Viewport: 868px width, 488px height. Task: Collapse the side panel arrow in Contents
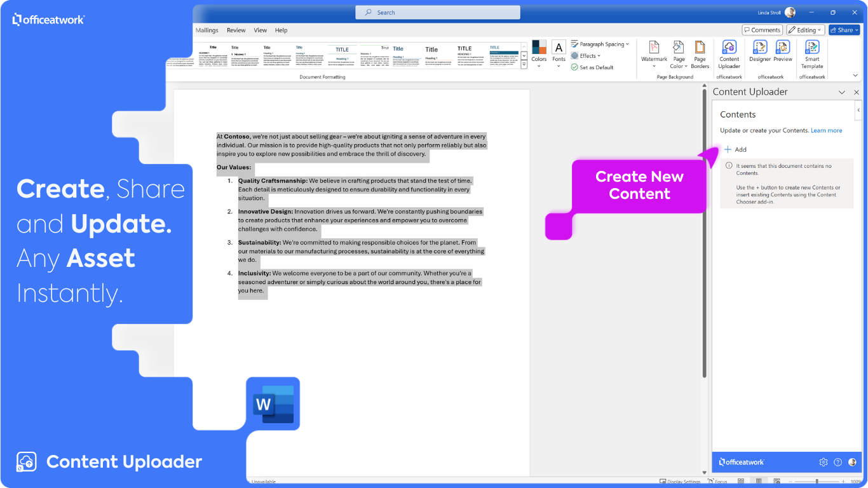[x=858, y=110]
